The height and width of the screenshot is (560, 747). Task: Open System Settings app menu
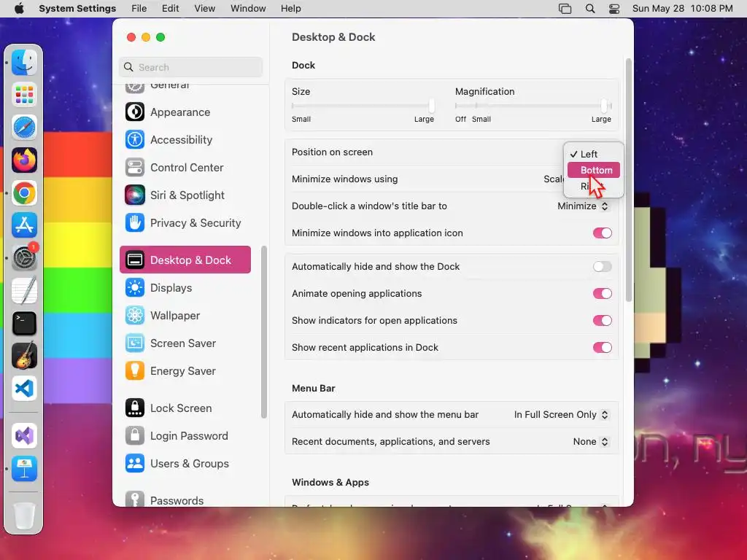[x=77, y=9]
